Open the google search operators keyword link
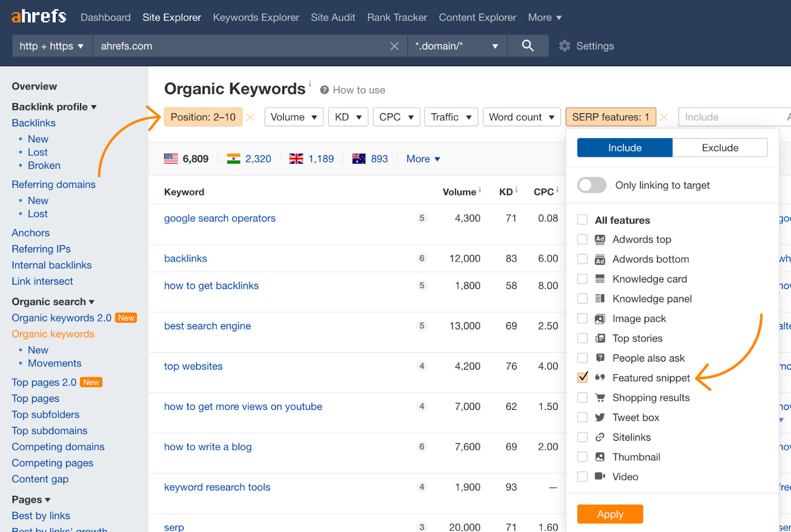This screenshot has height=532, width=791. coord(220,218)
